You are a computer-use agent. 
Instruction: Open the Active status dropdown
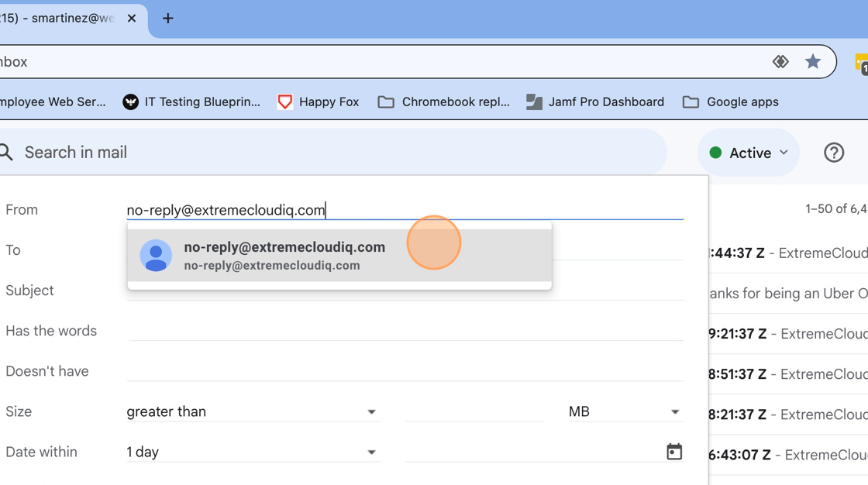coord(749,153)
